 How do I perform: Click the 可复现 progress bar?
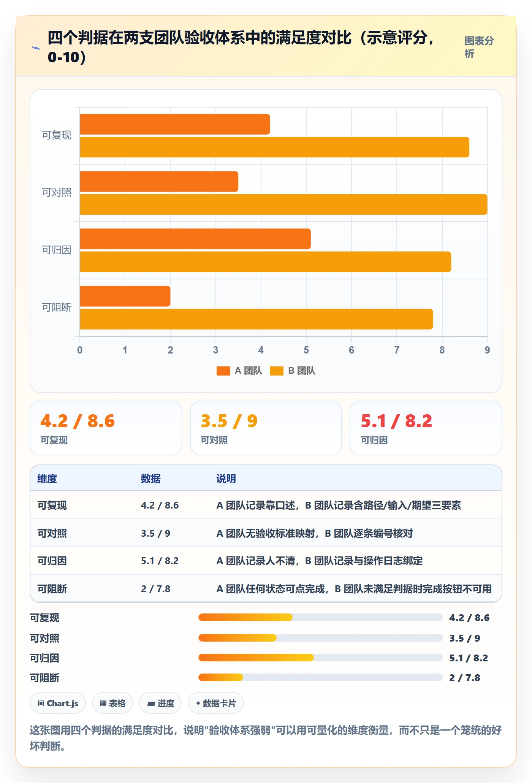coord(321,617)
